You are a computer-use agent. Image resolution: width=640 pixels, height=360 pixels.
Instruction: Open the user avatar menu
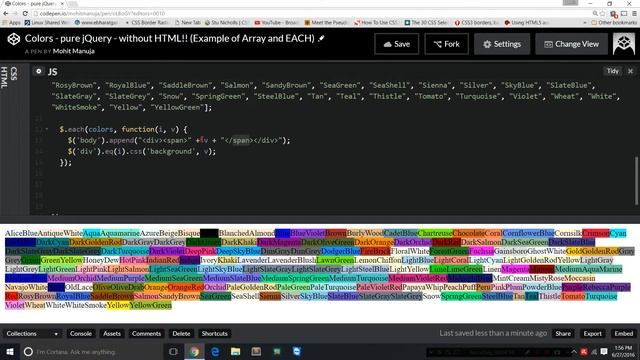(x=624, y=44)
